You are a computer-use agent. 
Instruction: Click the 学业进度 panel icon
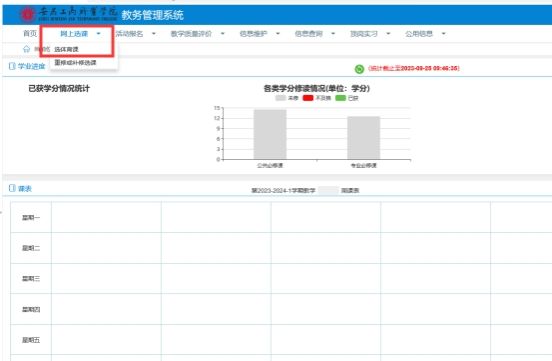tap(12, 66)
